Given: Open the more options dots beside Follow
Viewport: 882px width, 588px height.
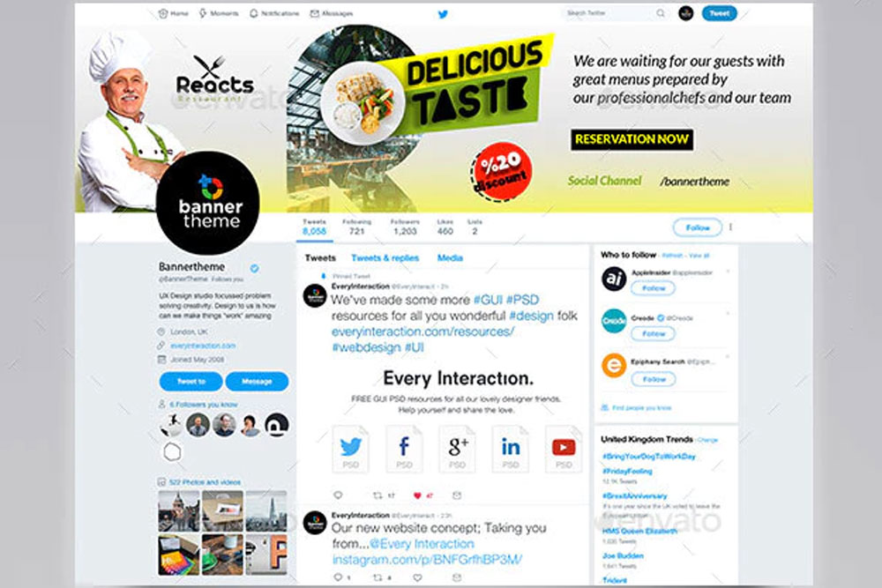Looking at the screenshot, I should click(x=730, y=227).
